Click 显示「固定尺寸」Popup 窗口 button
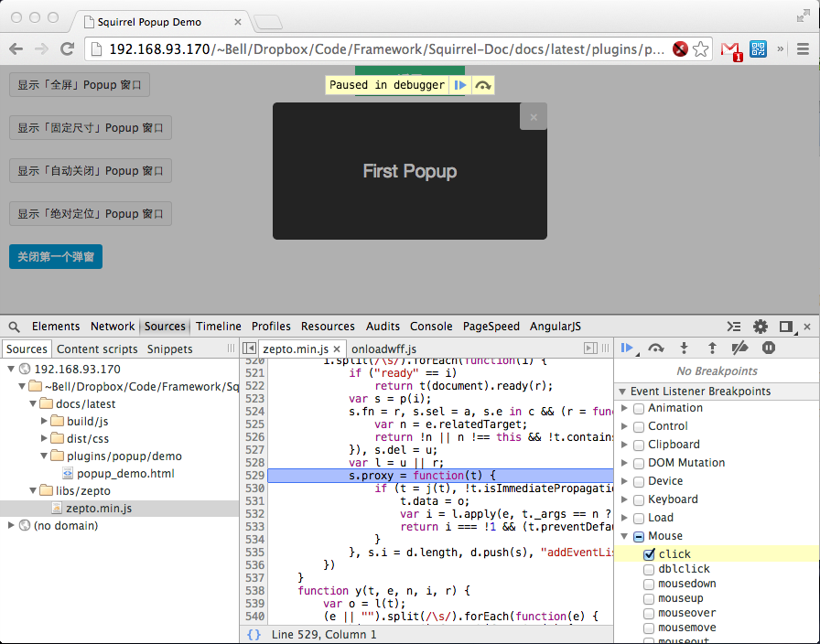This screenshot has height=644, width=820. (x=91, y=127)
